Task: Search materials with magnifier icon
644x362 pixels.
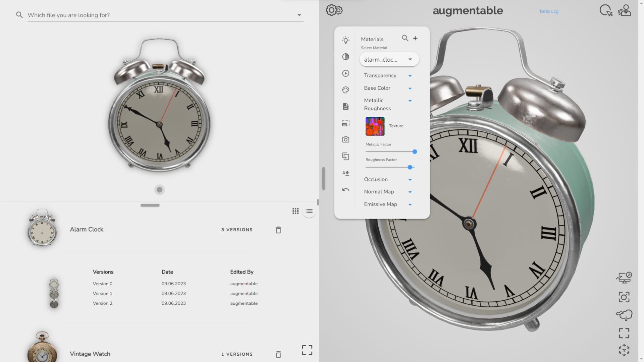Action: pyautogui.click(x=405, y=38)
